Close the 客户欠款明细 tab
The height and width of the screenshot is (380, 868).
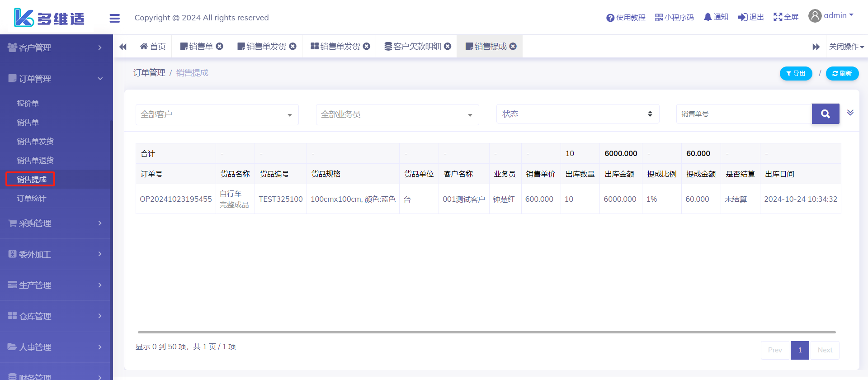(x=448, y=46)
